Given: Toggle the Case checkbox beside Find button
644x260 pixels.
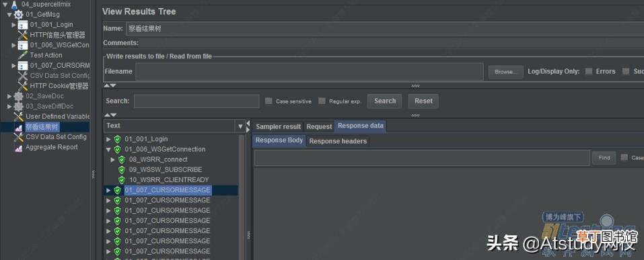Looking at the screenshot, I should click(624, 157).
